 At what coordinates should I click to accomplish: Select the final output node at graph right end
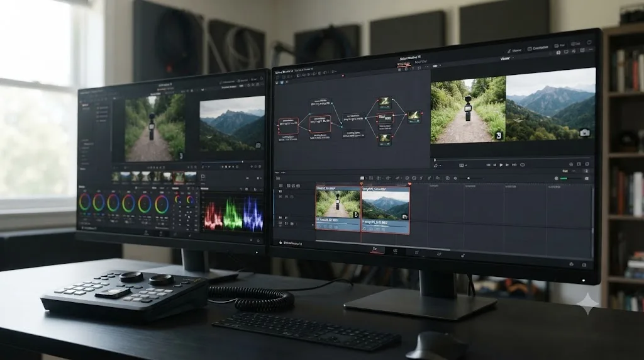pos(414,116)
